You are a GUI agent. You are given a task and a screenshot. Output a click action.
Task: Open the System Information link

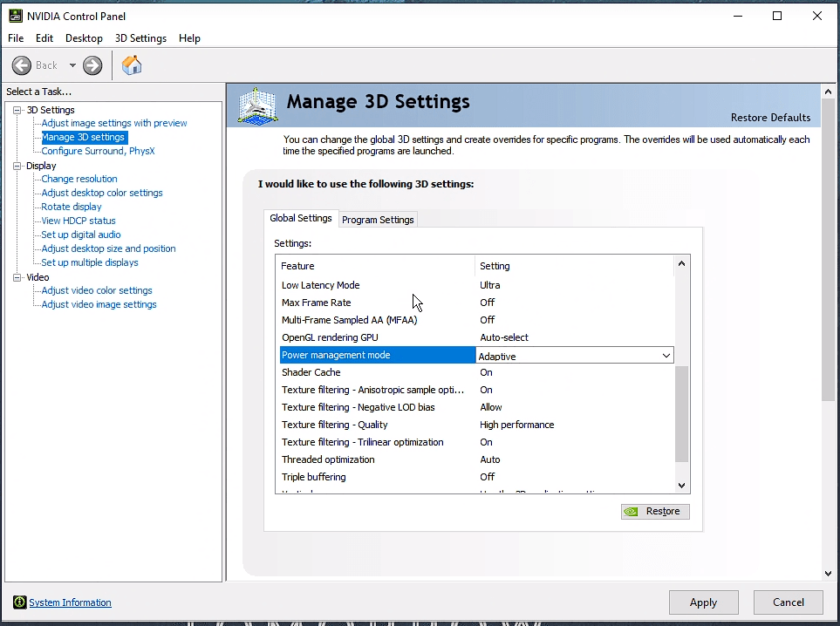click(x=70, y=602)
